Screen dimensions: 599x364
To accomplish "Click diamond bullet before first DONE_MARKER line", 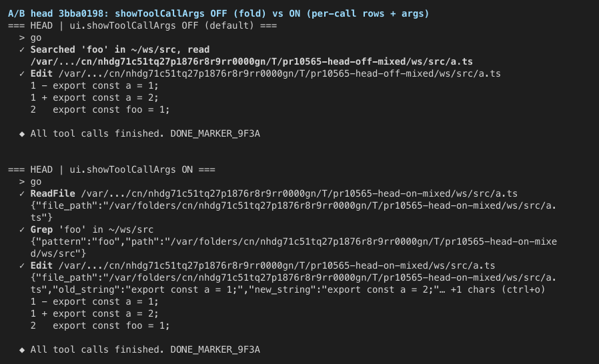I will pyautogui.click(x=22, y=134).
